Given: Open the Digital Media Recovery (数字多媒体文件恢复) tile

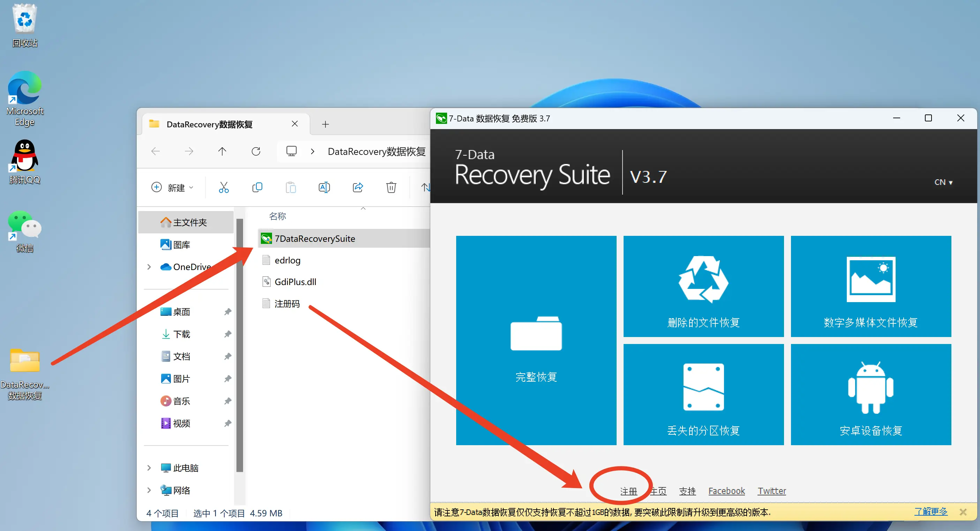Looking at the screenshot, I should click(870, 286).
